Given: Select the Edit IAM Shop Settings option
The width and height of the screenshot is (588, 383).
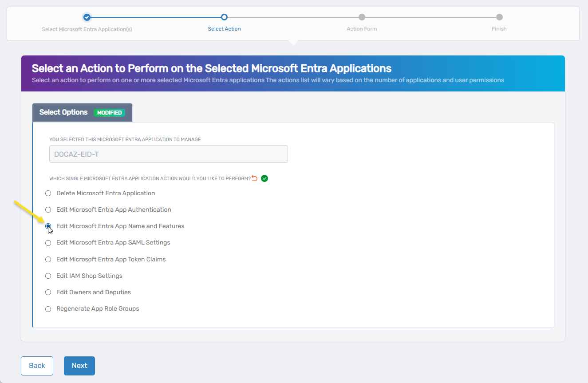Looking at the screenshot, I should (x=48, y=276).
